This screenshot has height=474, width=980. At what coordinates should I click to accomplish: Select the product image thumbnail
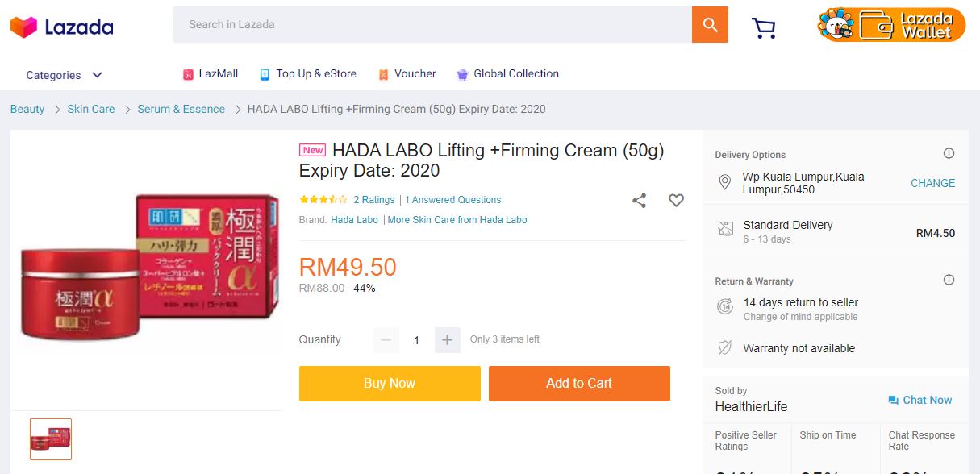tap(51, 439)
